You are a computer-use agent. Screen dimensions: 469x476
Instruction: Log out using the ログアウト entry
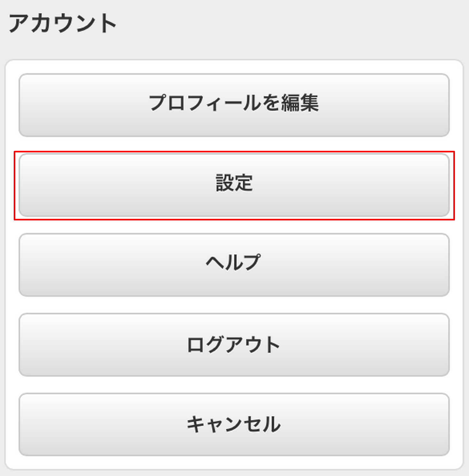click(234, 344)
